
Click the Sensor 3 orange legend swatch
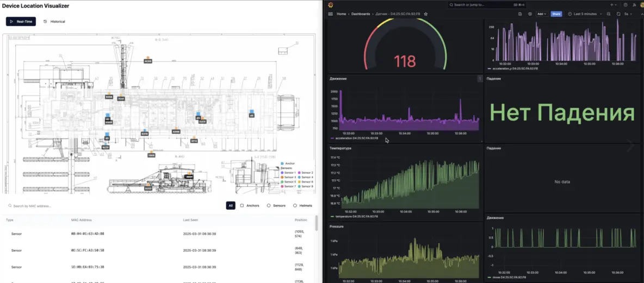[x=281, y=177]
